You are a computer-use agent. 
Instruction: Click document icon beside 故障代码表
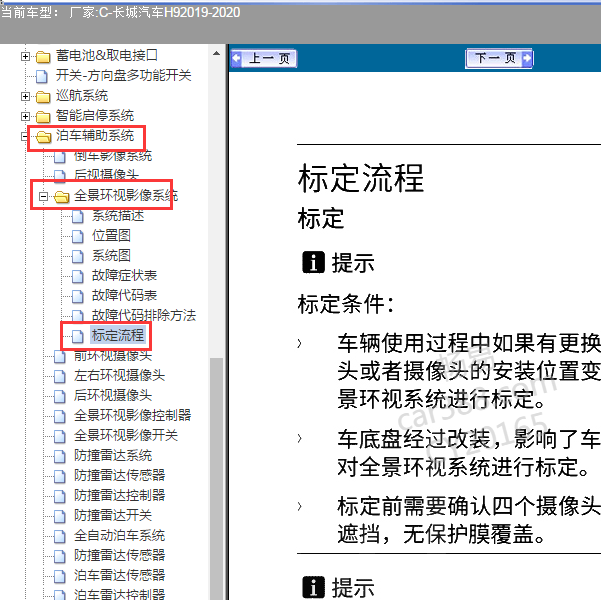pyautogui.click(x=78, y=296)
